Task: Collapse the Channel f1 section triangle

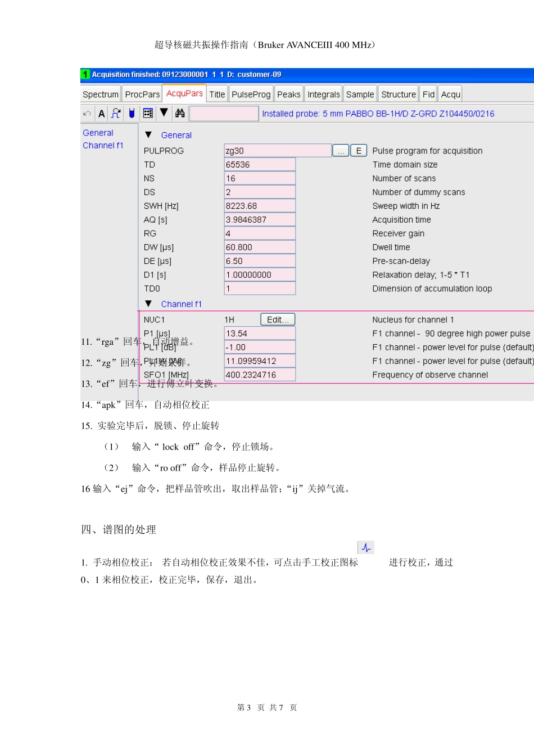Action: coord(148,304)
